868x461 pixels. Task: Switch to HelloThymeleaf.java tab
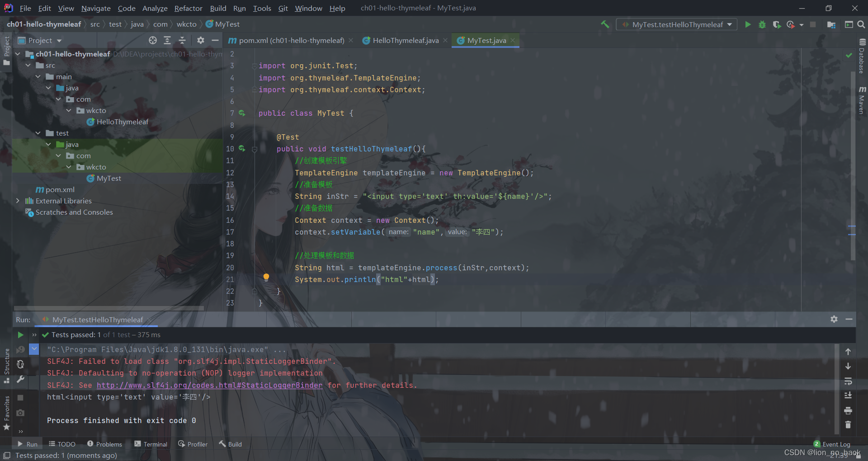(x=406, y=40)
